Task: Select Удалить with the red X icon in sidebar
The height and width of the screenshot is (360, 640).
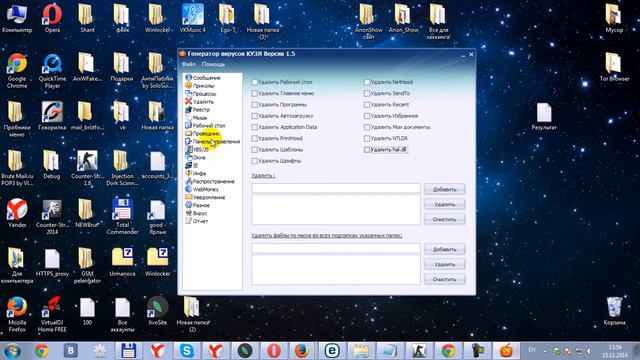Action: [199, 102]
